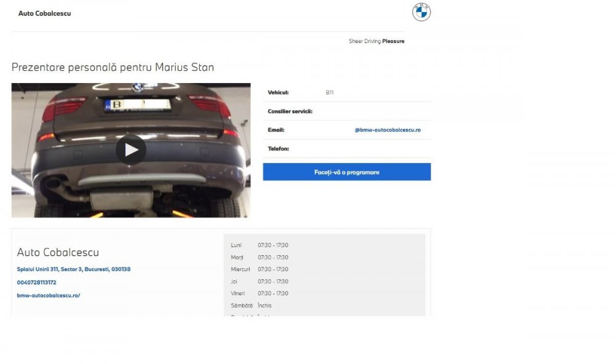Click the Faceți-vă o programare button

(347, 172)
